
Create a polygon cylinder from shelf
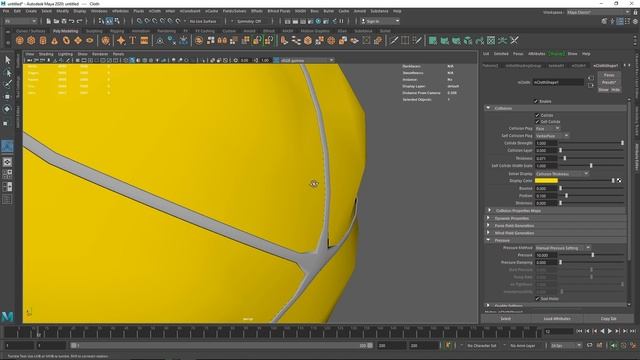43,40
